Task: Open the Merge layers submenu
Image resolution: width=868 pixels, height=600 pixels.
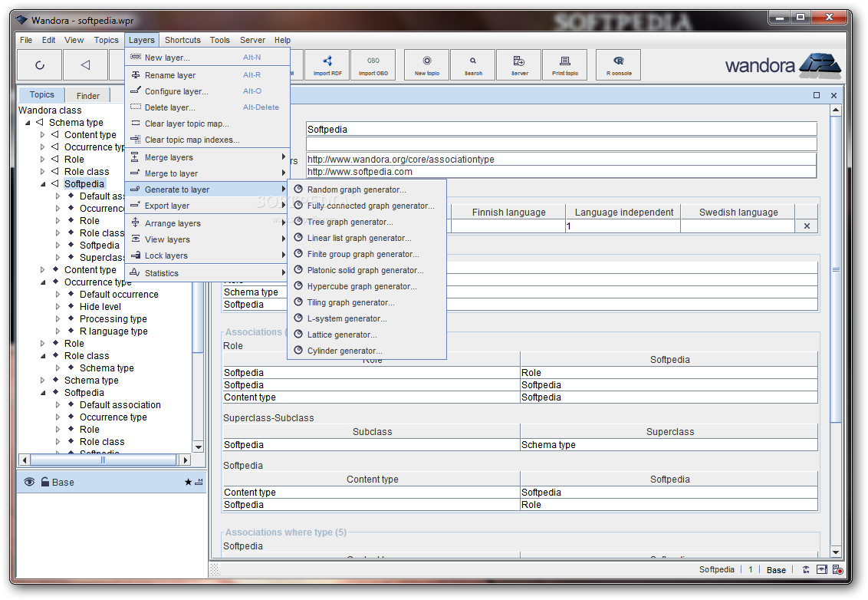Action: (208, 157)
